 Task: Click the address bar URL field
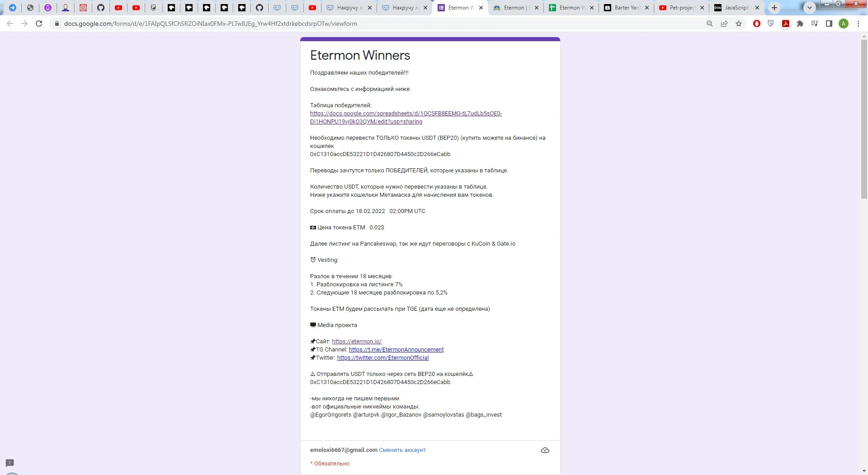click(380, 24)
